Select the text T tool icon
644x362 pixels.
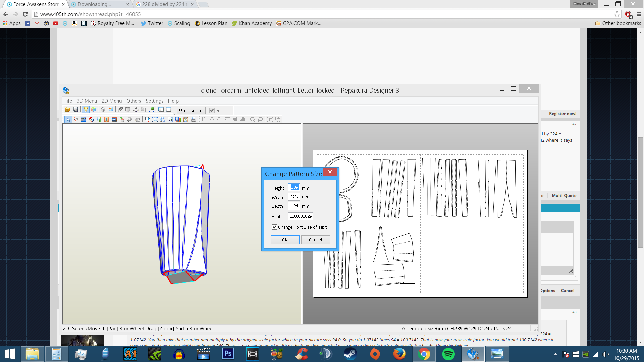(106, 119)
